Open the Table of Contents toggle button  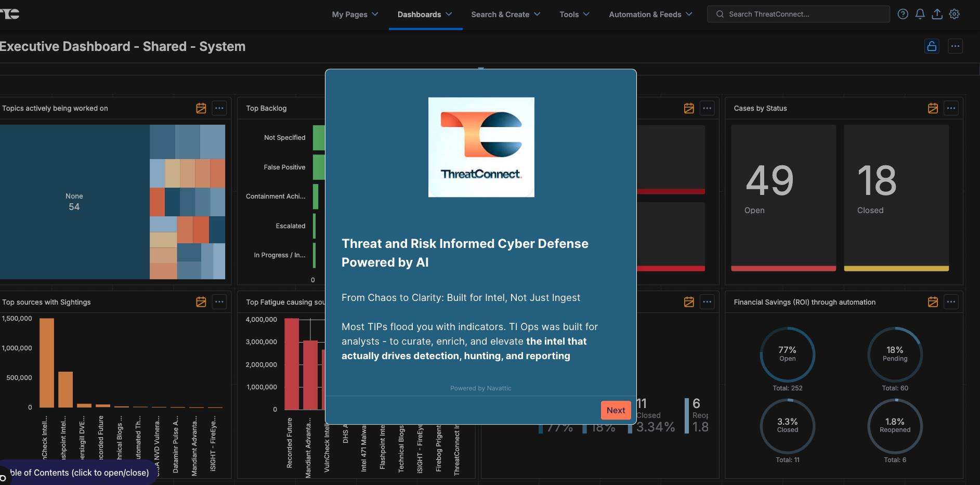(77, 473)
